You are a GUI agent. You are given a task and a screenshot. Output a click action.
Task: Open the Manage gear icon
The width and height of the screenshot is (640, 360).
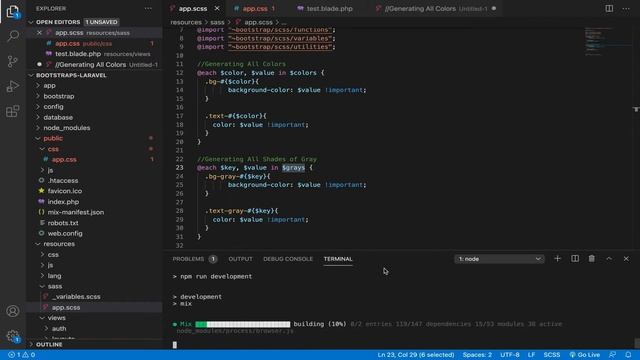(x=13, y=336)
